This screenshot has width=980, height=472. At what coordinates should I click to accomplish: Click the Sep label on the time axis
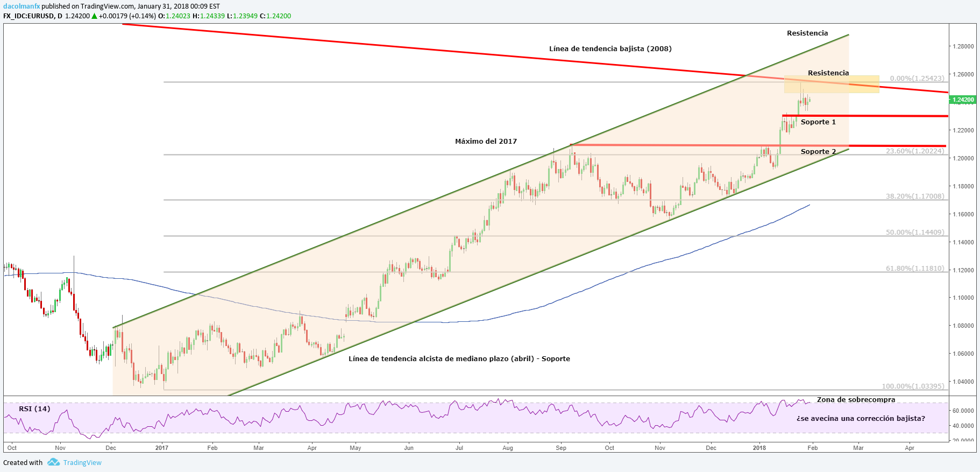[561, 448]
